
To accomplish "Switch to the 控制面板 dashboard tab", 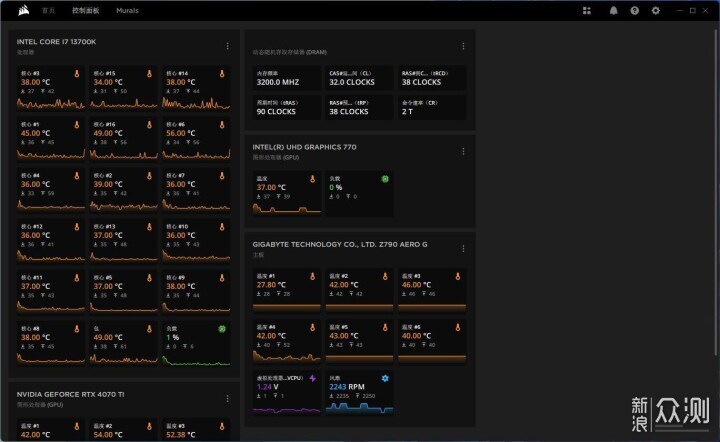I will point(85,11).
